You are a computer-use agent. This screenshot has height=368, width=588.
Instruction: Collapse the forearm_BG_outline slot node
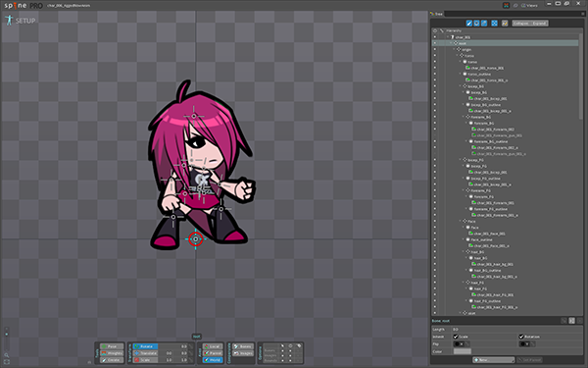coord(466,141)
